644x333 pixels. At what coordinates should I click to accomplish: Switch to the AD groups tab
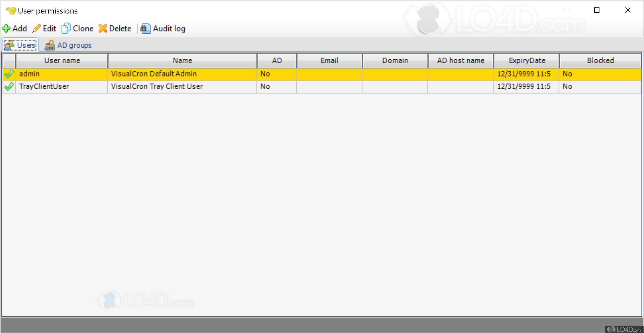74,45
